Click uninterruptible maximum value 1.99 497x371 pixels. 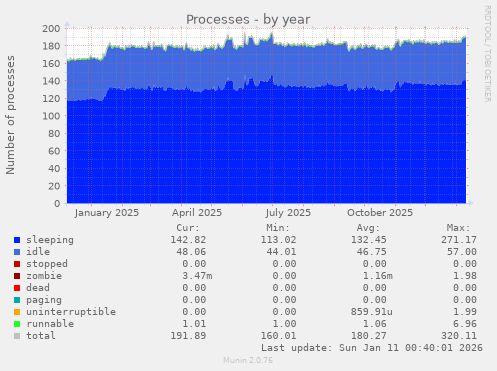(465, 312)
